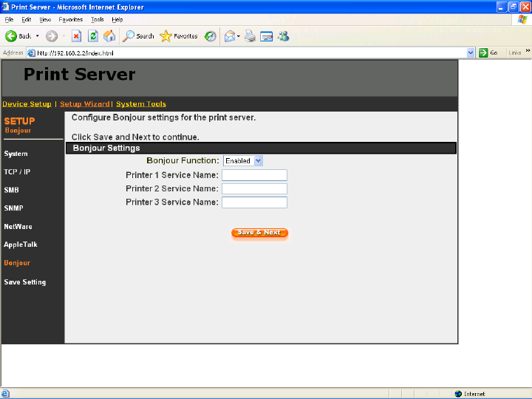Viewport: 532px width, 399px height.
Task: Click the Internet zone globe in the status bar
Action: [458, 394]
